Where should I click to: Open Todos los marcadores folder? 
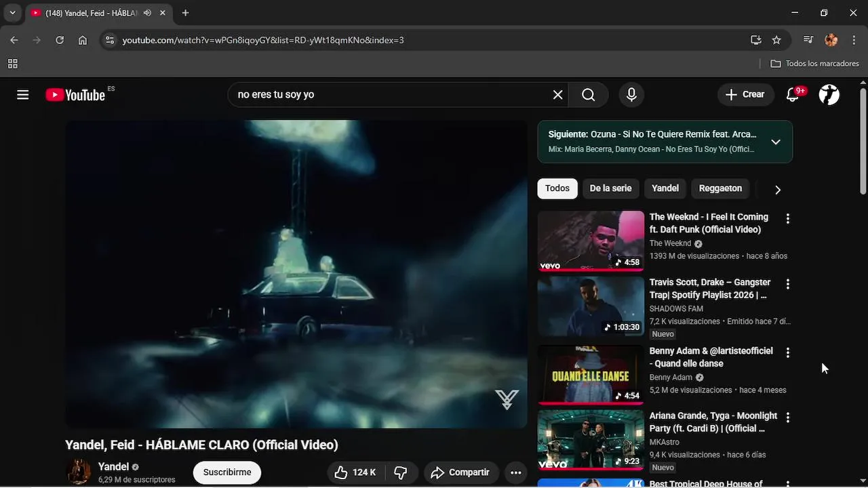[815, 64]
